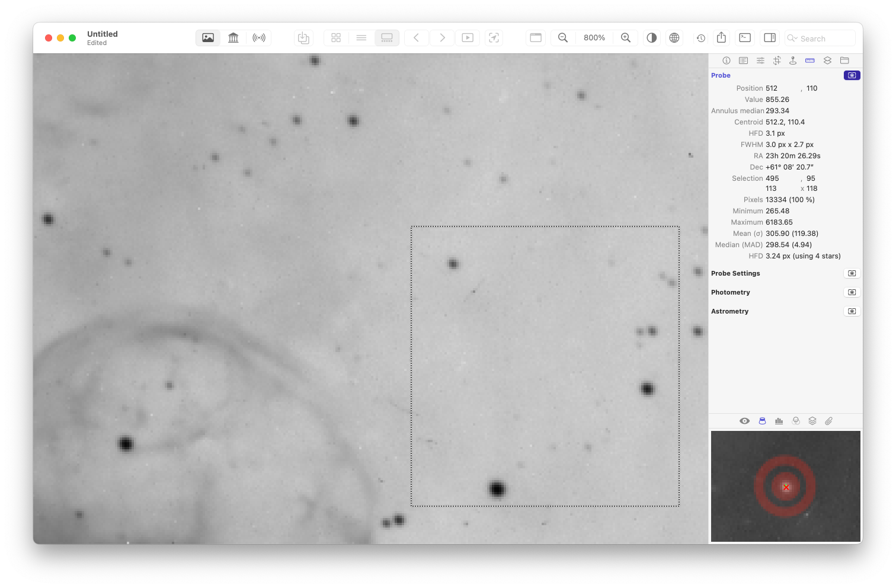
Task: Click the paperclip attachments icon
Action: click(x=829, y=421)
